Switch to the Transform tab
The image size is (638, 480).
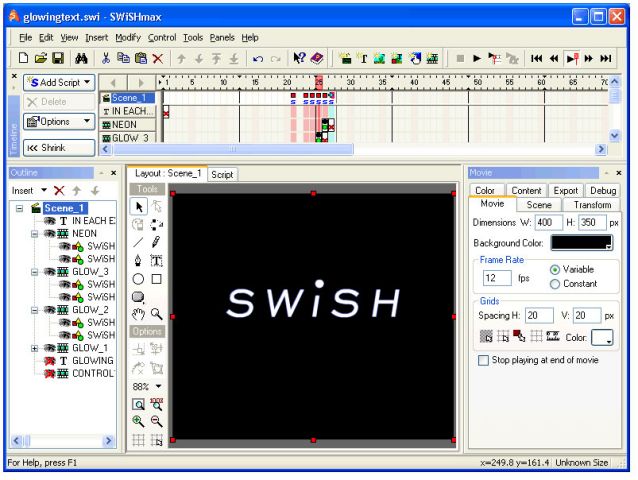(592, 205)
